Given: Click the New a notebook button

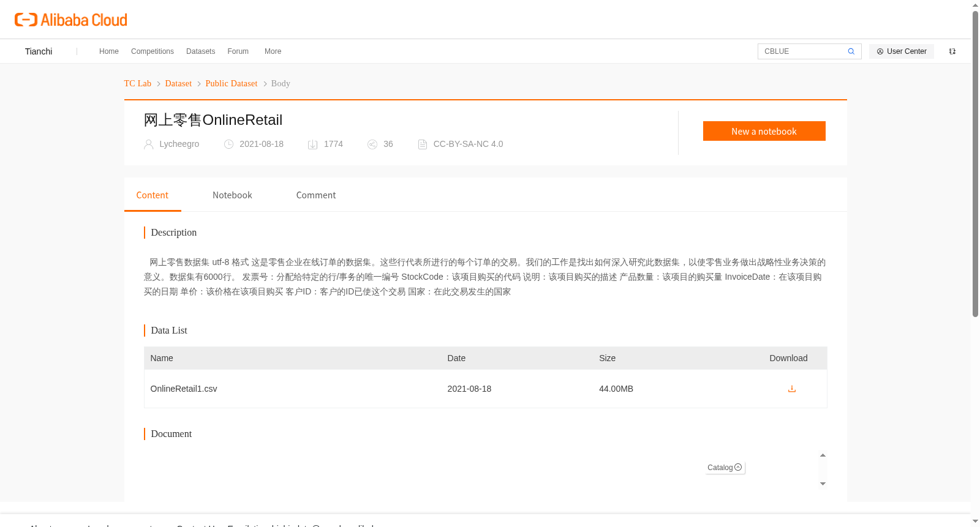Looking at the screenshot, I should click(x=764, y=131).
